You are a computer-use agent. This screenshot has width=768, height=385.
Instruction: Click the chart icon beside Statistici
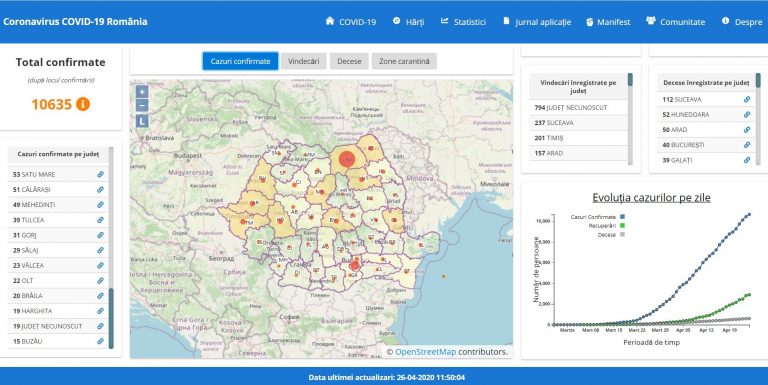444,21
